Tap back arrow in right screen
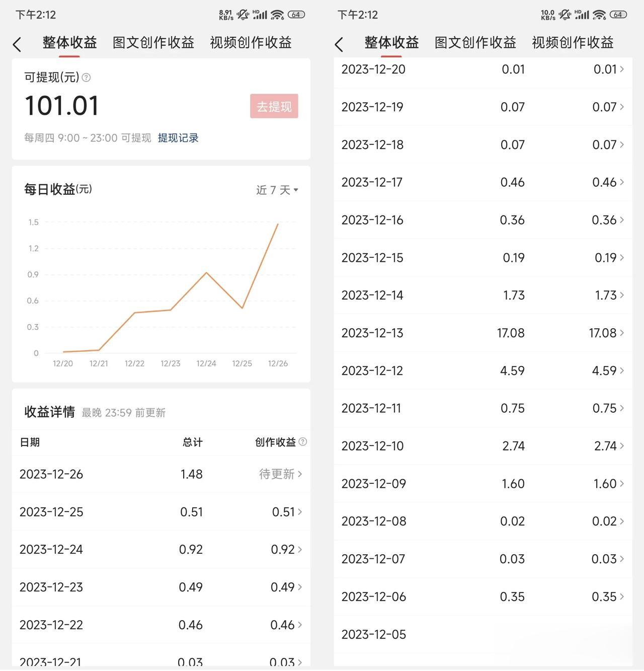Viewport: 644px width, 671px height. tap(339, 44)
